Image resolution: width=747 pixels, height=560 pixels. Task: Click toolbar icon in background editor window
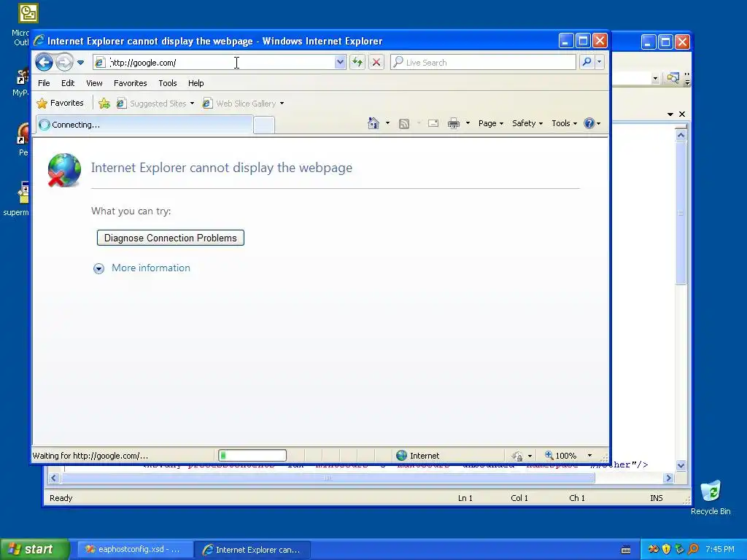(x=673, y=78)
